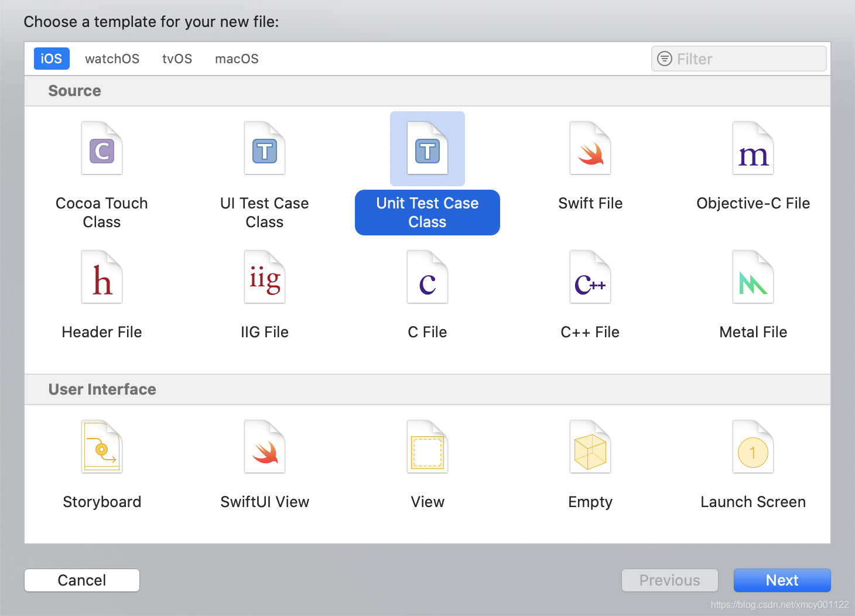Select the Objective-C File icon

pyautogui.click(x=753, y=148)
